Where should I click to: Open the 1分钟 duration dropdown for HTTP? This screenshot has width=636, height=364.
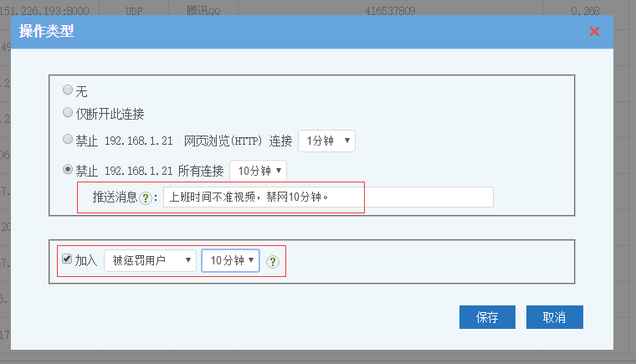tap(326, 141)
